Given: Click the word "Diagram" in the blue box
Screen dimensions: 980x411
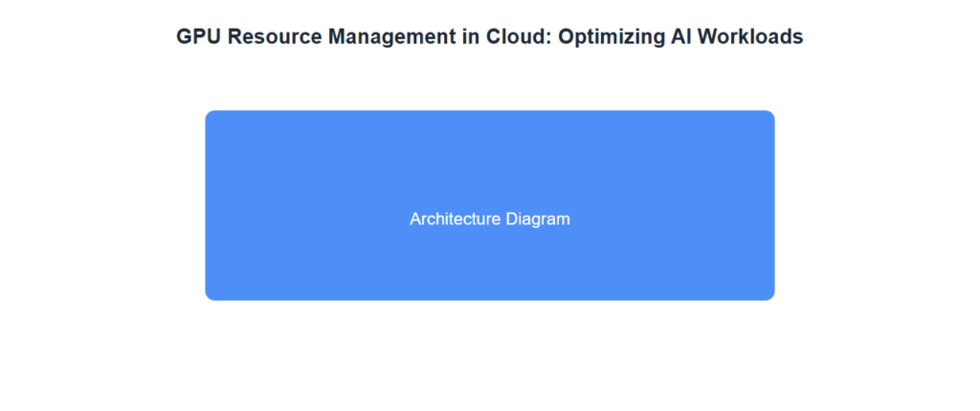Looking at the screenshot, I should (x=538, y=219).
